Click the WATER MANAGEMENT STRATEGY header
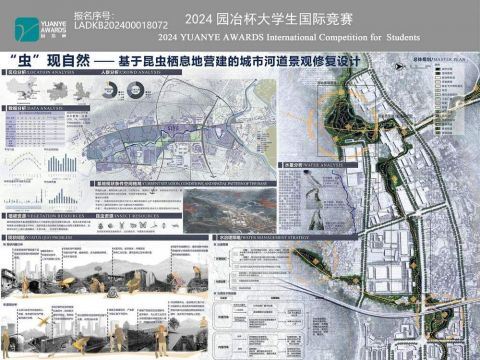The height and width of the screenshot is (360, 480). tap(285, 237)
